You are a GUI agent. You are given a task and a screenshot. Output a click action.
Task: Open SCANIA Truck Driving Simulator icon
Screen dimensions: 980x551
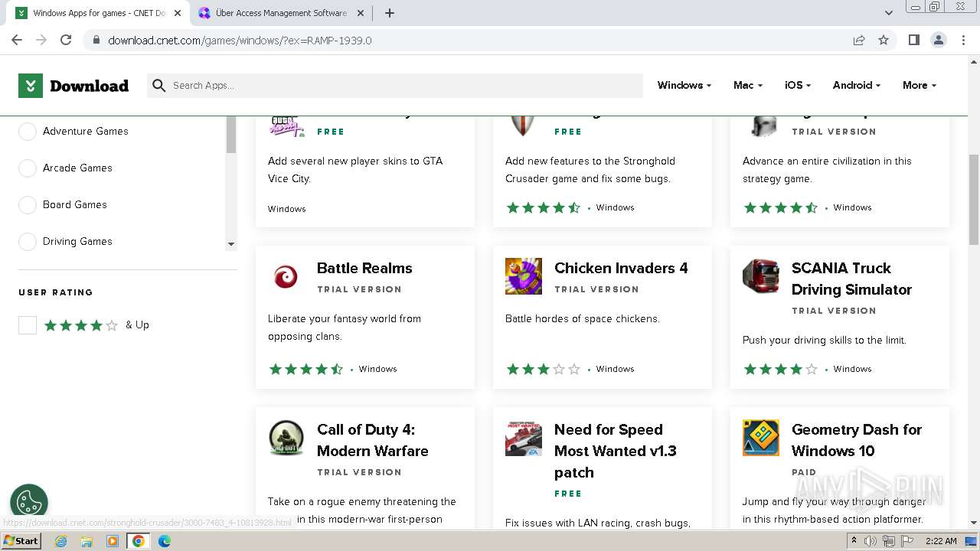761,276
